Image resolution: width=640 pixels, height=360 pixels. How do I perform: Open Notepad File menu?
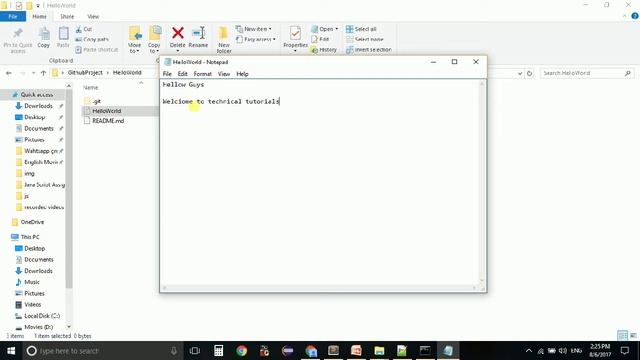[x=167, y=74]
